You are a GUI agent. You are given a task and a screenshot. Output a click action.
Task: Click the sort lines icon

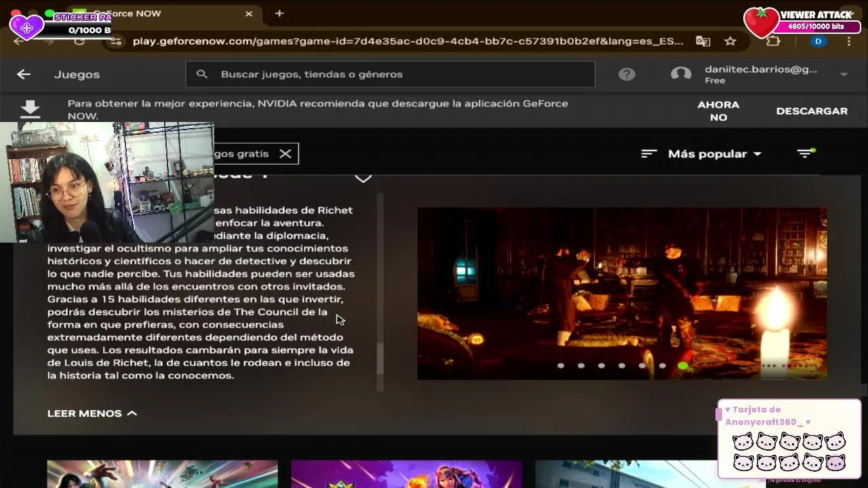649,154
